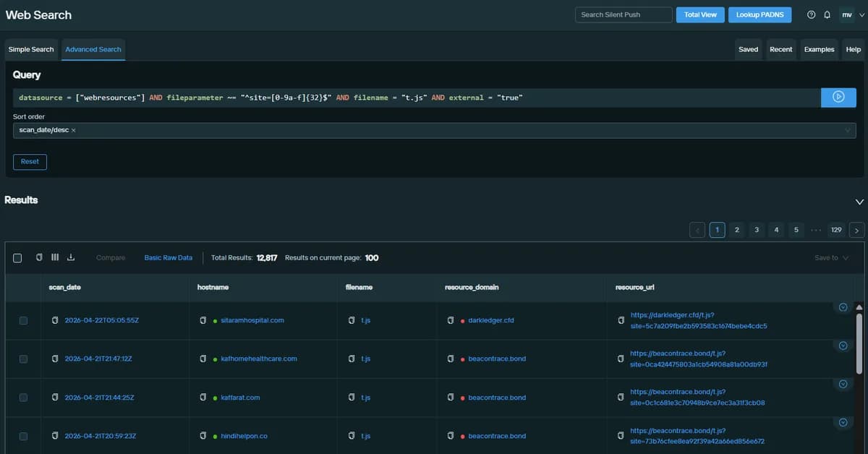Copy scan date 2026-04-21T21:44:25Z
The image size is (868, 454).
(x=55, y=398)
